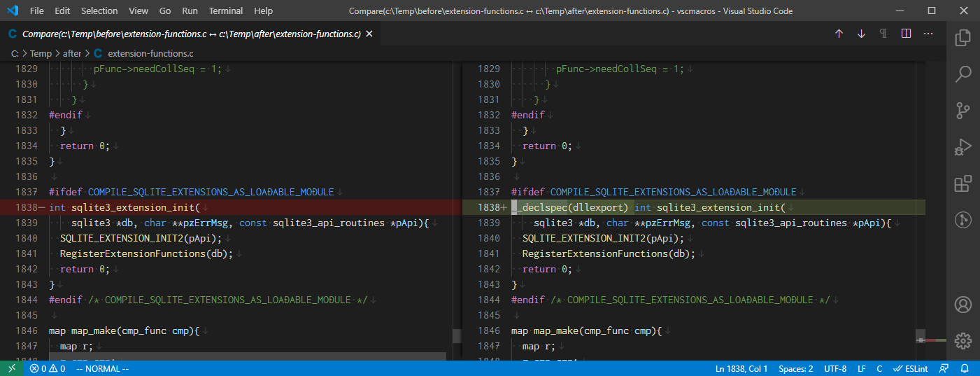Click added __declspec(dllexport) line in right pane
The image size is (980, 376).
[694, 207]
